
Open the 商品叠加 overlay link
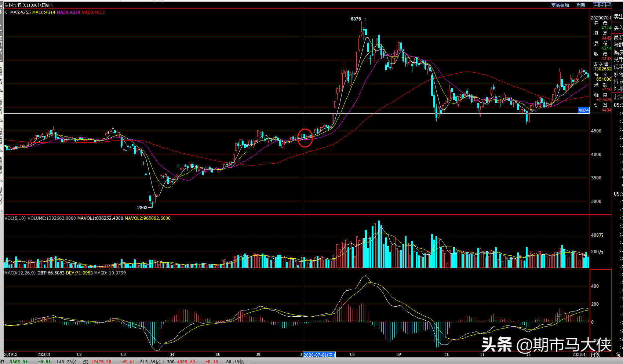click(560, 5)
